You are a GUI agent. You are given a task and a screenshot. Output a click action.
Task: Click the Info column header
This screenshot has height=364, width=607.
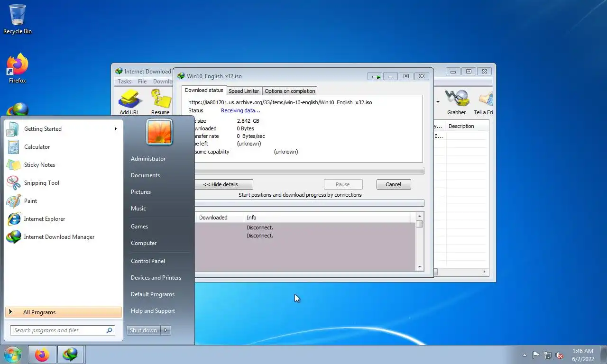(x=327, y=218)
